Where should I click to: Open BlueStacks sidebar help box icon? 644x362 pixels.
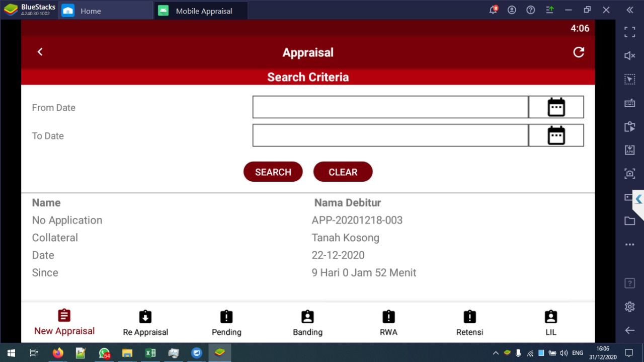629,283
